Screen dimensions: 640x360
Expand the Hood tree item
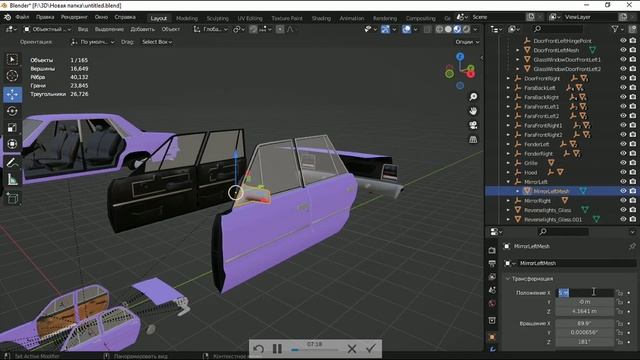pyautogui.click(x=509, y=172)
